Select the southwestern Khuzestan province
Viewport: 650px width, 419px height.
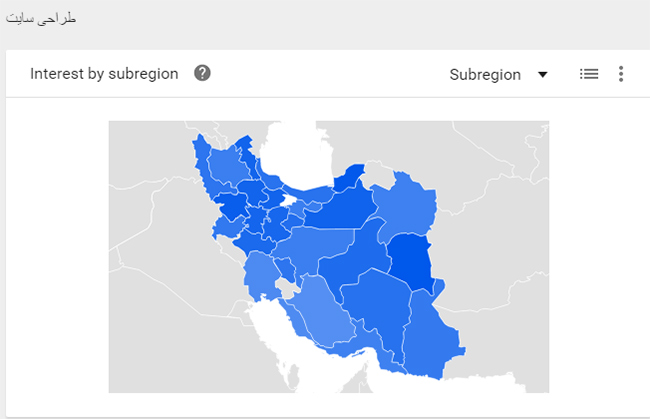260,275
